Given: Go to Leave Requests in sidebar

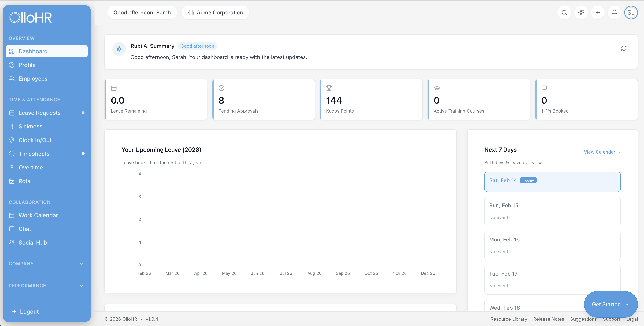Looking at the screenshot, I should tap(39, 113).
